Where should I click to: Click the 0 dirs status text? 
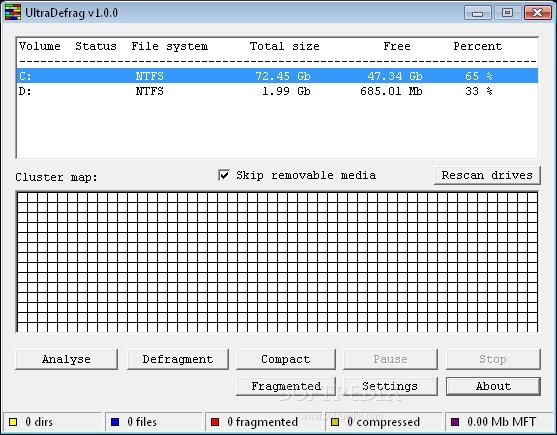(39, 422)
